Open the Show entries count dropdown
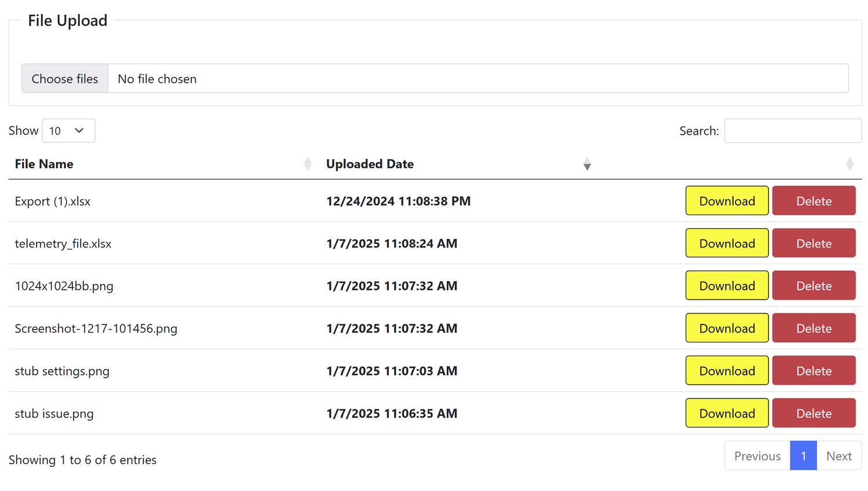 pyautogui.click(x=68, y=131)
